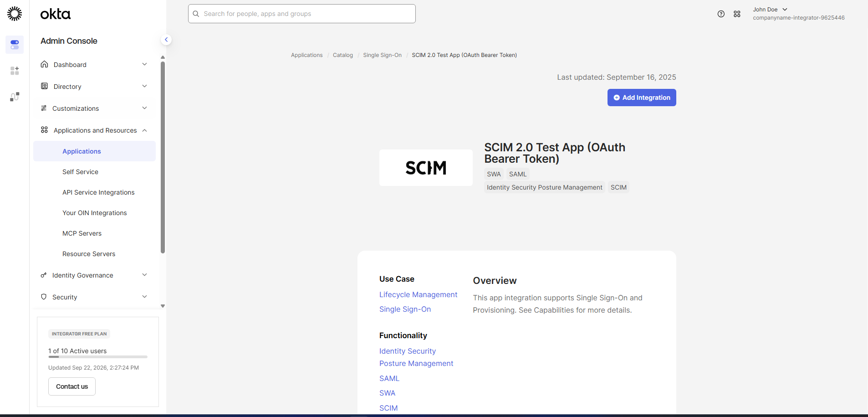Image resolution: width=868 pixels, height=417 pixels.
Task: Open the workflows icon in left rail
Action: pyautogui.click(x=15, y=97)
